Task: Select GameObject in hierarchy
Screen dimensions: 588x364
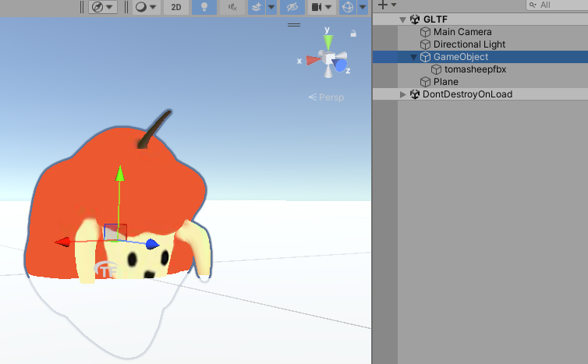Action: coord(480,57)
